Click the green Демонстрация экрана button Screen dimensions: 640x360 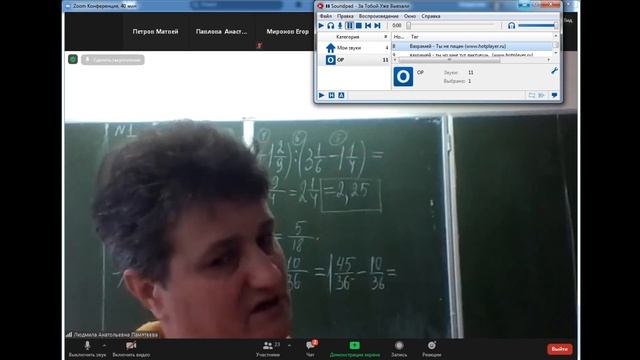(x=354, y=349)
